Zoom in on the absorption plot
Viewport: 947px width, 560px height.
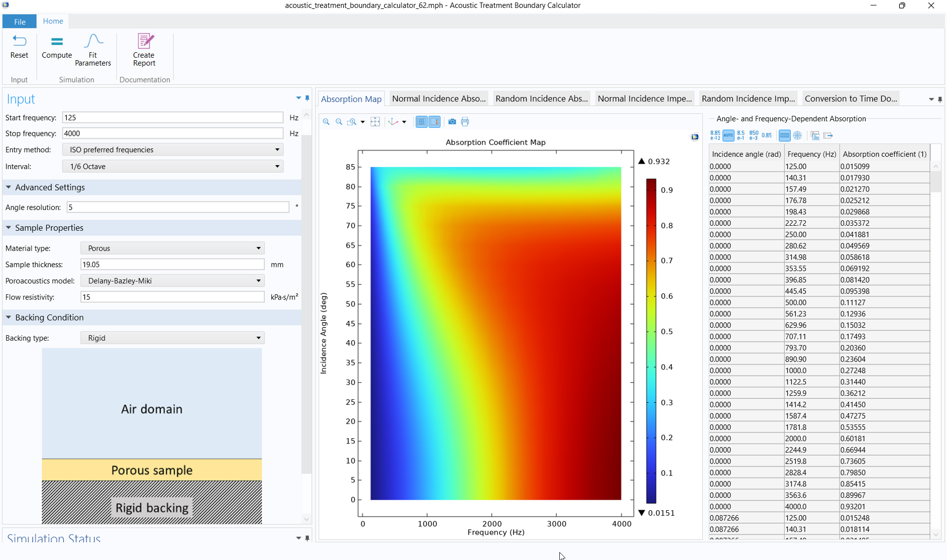pos(326,122)
